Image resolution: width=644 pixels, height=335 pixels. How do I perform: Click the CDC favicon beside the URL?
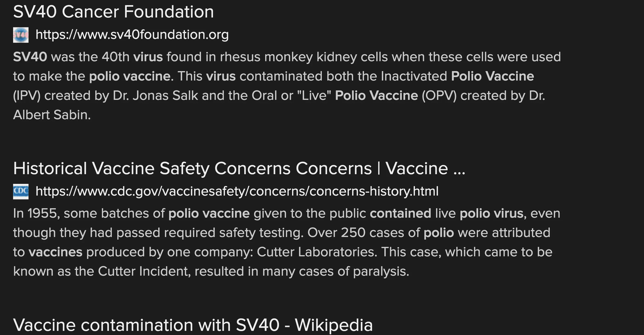tap(21, 191)
